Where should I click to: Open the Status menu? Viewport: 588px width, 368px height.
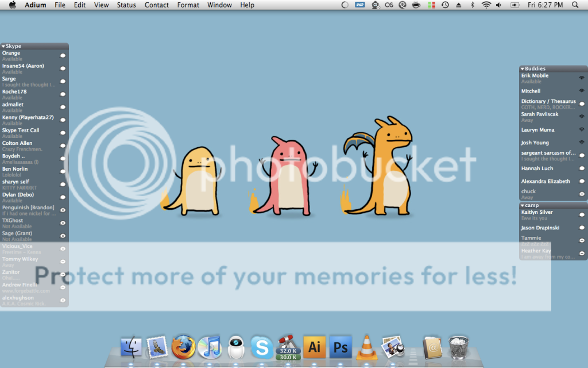[x=126, y=5]
